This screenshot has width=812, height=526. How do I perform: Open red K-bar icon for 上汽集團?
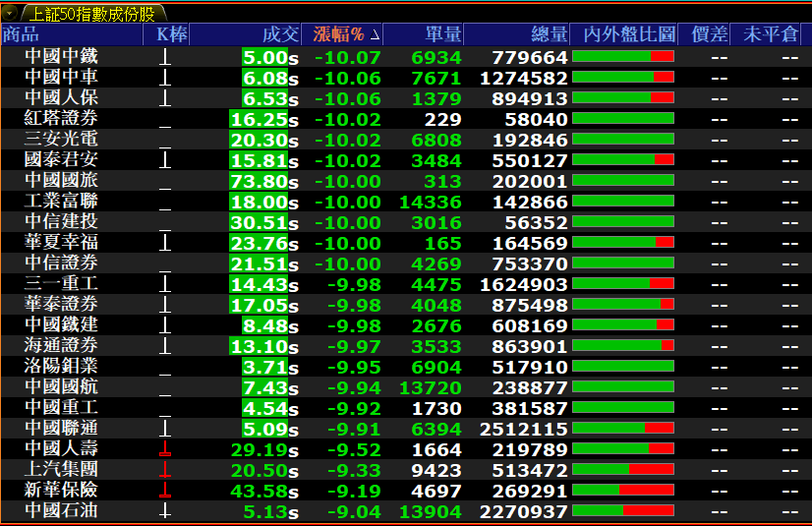click(165, 470)
